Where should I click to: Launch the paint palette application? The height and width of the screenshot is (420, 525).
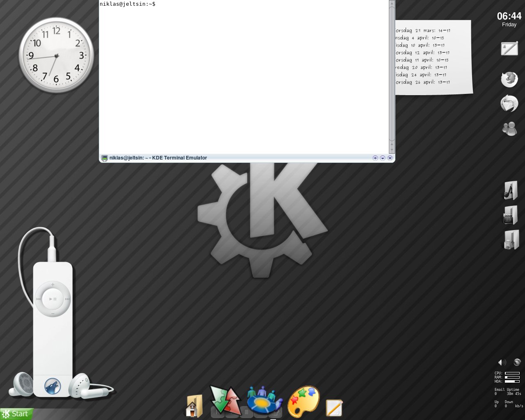pyautogui.click(x=304, y=401)
